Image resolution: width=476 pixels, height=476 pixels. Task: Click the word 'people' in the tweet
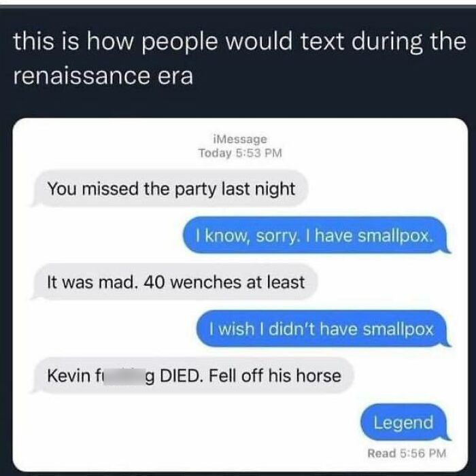(180, 43)
